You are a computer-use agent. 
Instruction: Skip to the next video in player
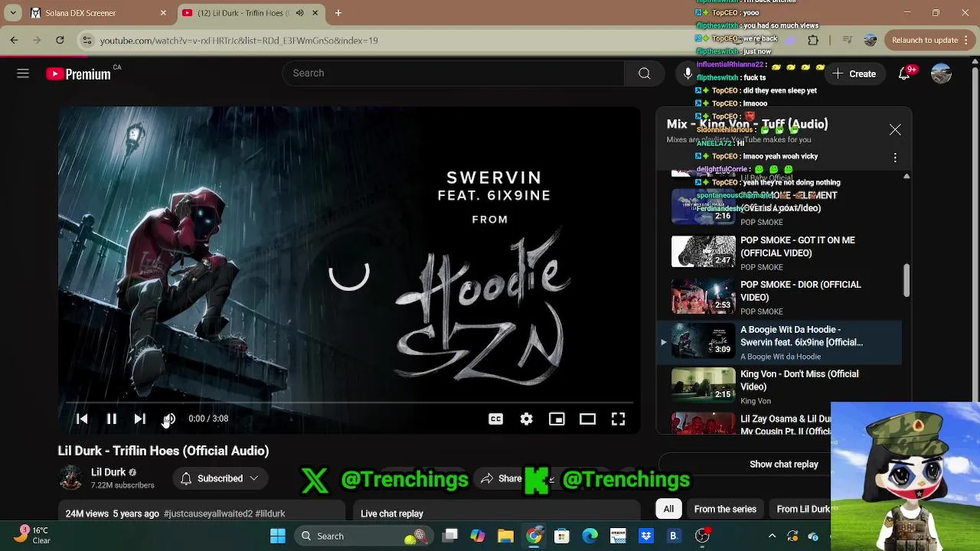(139, 419)
